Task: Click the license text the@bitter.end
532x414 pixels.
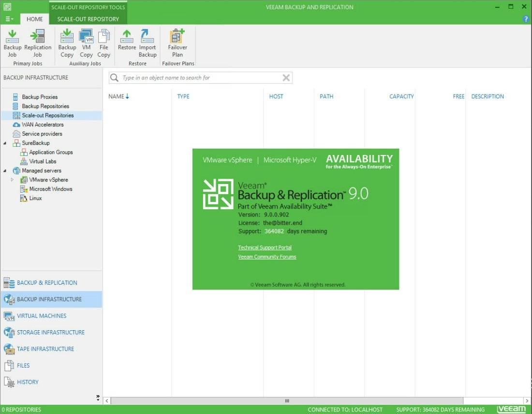Action: [x=282, y=223]
